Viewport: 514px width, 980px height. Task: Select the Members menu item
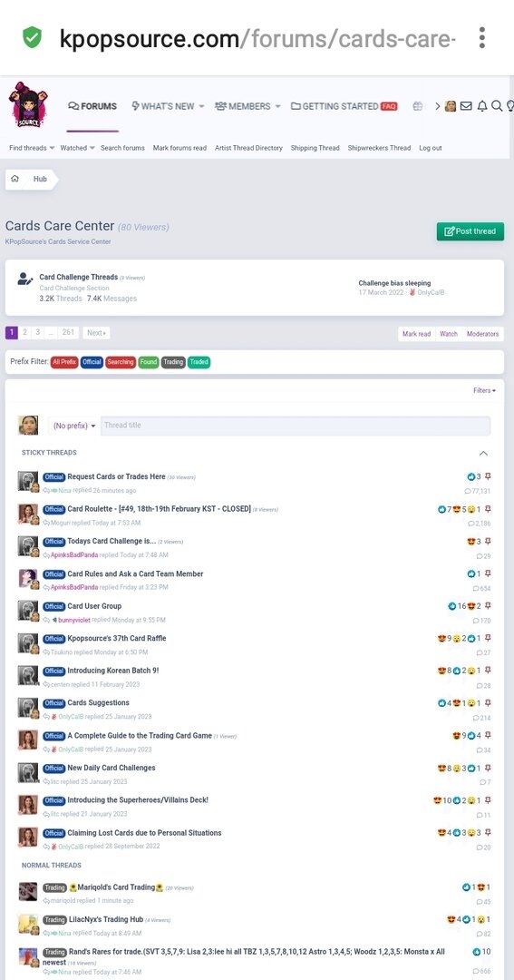click(x=247, y=106)
